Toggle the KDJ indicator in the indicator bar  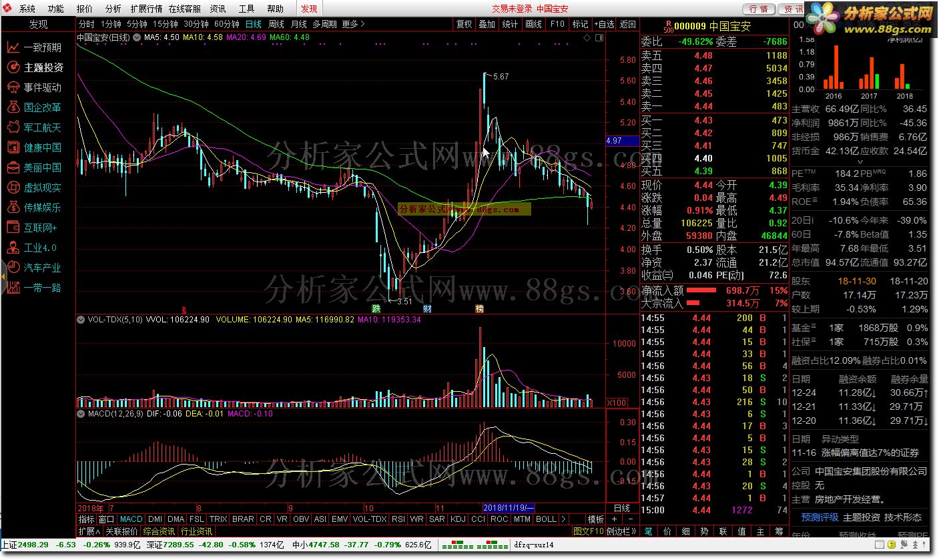(x=458, y=519)
